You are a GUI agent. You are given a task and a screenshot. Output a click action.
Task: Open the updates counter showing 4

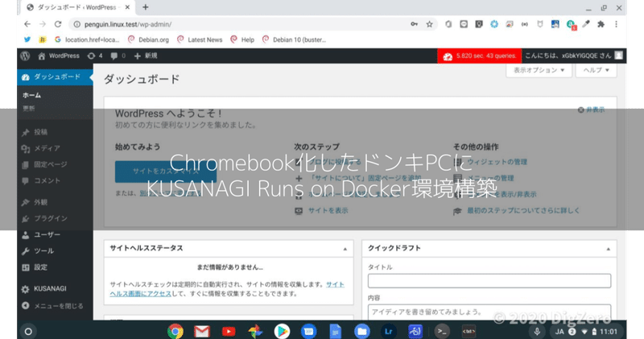[x=95, y=56]
